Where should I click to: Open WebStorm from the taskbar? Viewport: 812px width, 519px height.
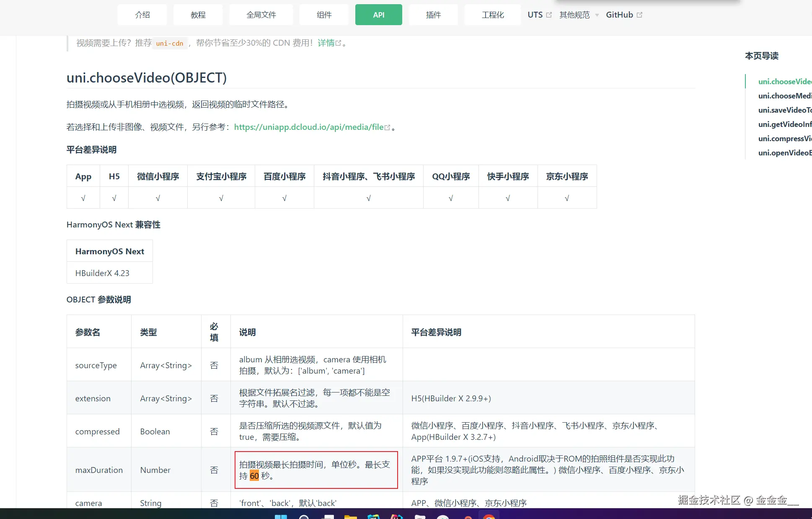[373, 516]
